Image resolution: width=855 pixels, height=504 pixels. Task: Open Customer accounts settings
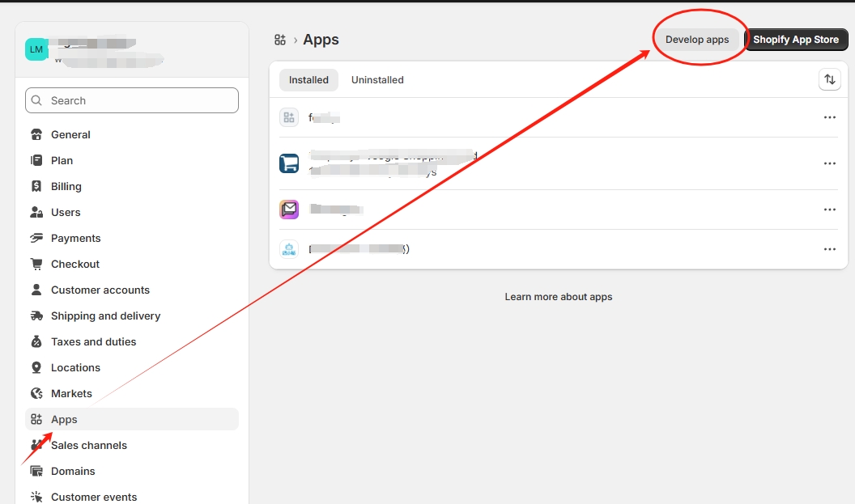tap(100, 290)
